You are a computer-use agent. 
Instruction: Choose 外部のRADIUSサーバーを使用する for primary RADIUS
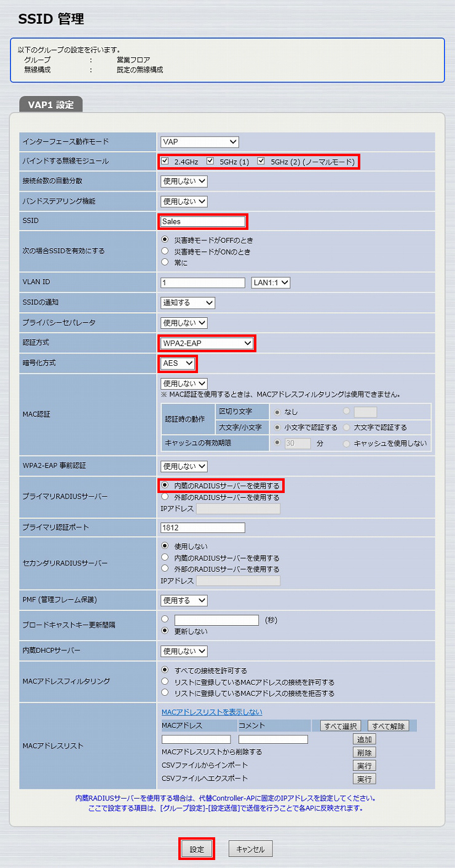(165, 497)
